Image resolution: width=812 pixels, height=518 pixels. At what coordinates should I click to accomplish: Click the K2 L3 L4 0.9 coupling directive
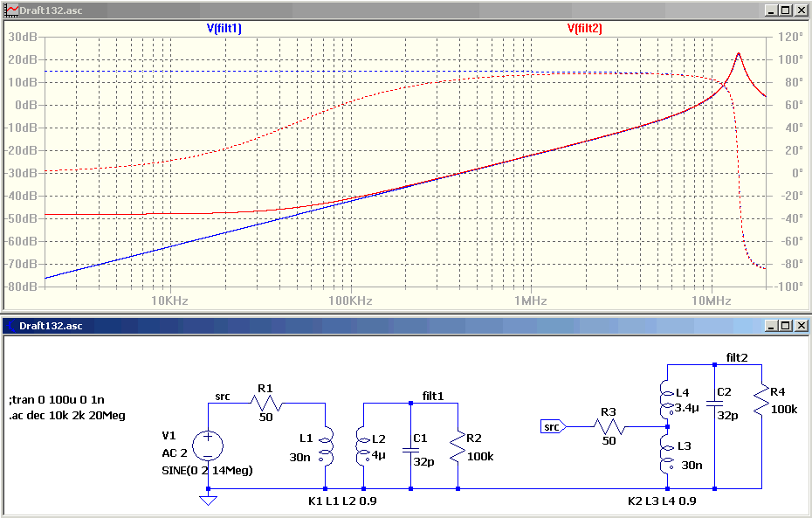point(662,501)
